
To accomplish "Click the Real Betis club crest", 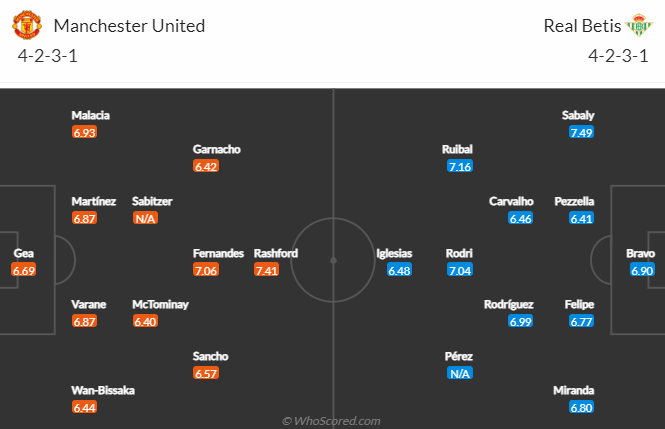I will [x=637, y=25].
